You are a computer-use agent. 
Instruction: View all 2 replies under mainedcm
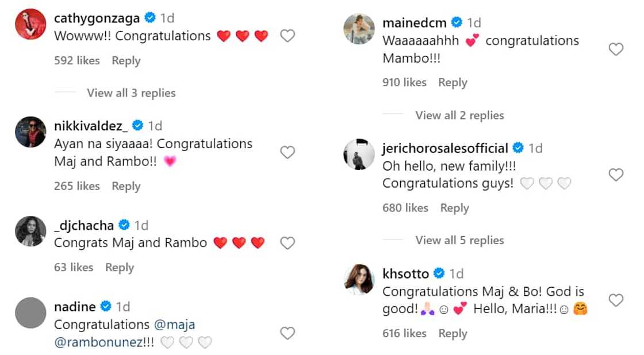click(459, 115)
